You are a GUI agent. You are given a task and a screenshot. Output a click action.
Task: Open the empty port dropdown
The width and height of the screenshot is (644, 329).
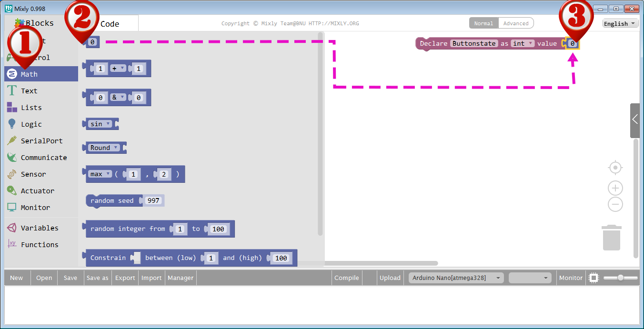pyautogui.click(x=530, y=278)
